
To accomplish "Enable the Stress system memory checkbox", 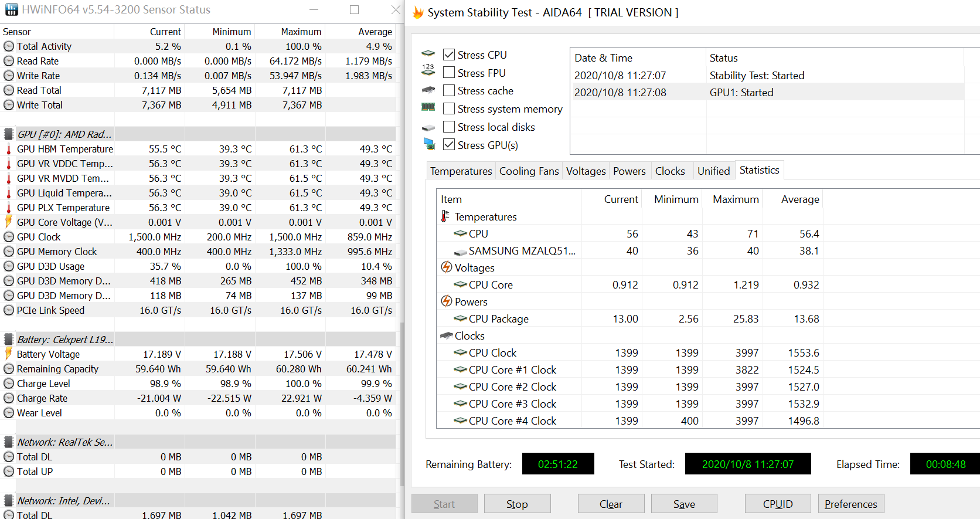I will [x=449, y=108].
